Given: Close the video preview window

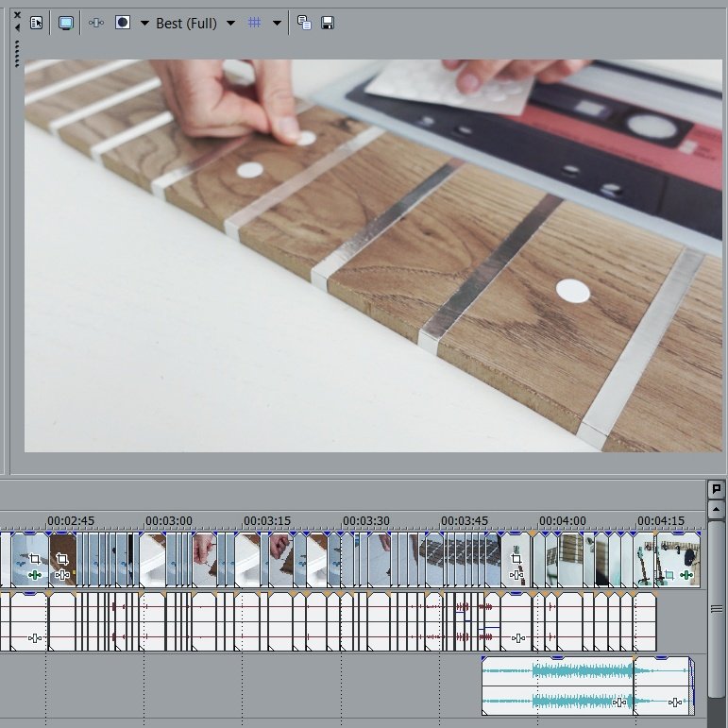Looking at the screenshot, I should [17, 15].
